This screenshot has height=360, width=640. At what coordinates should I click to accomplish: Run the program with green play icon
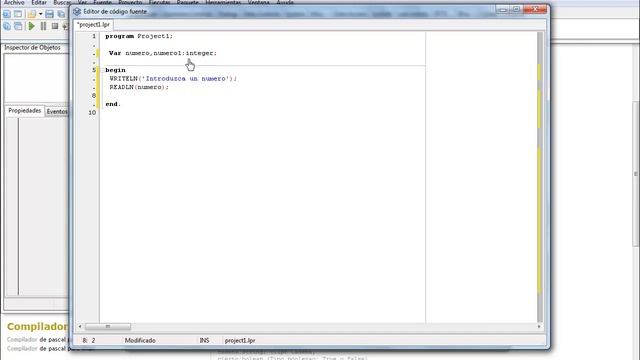click(31, 26)
